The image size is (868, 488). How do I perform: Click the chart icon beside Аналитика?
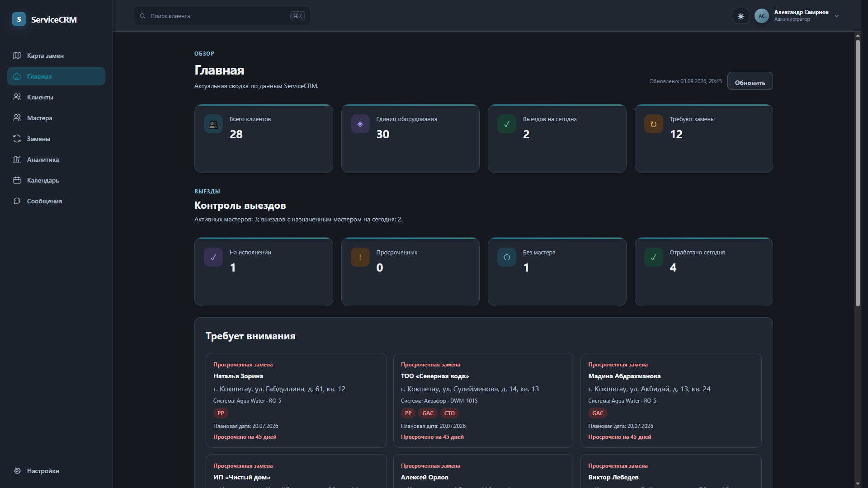pyautogui.click(x=17, y=160)
